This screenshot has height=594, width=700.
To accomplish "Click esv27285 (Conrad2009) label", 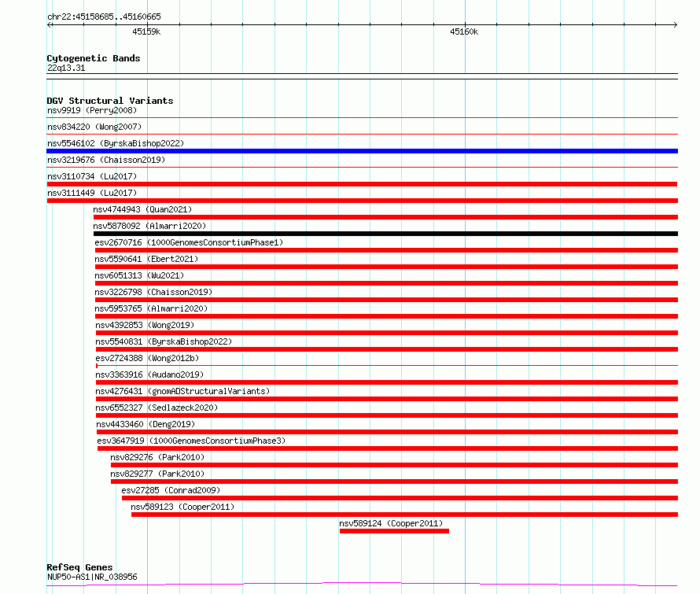I will 171,490.
